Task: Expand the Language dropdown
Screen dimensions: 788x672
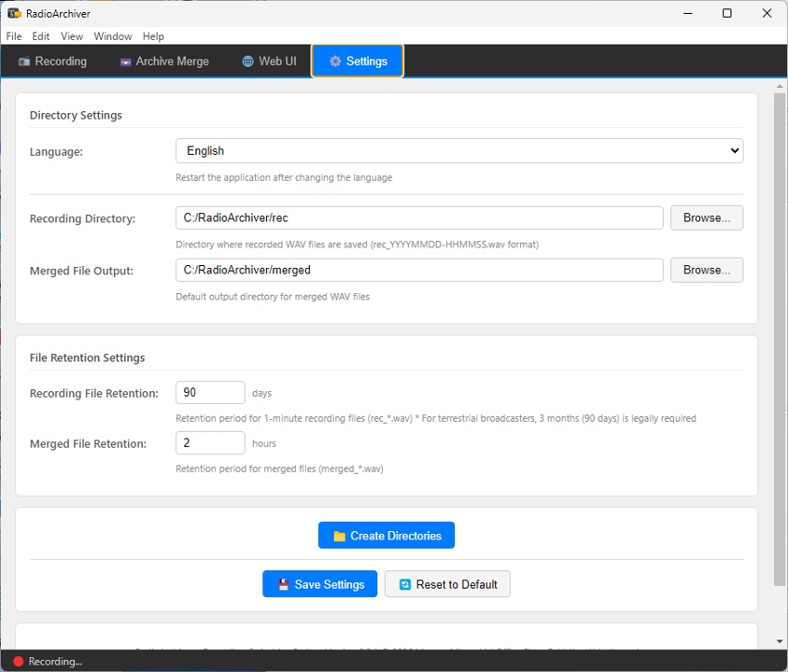Action: (459, 150)
